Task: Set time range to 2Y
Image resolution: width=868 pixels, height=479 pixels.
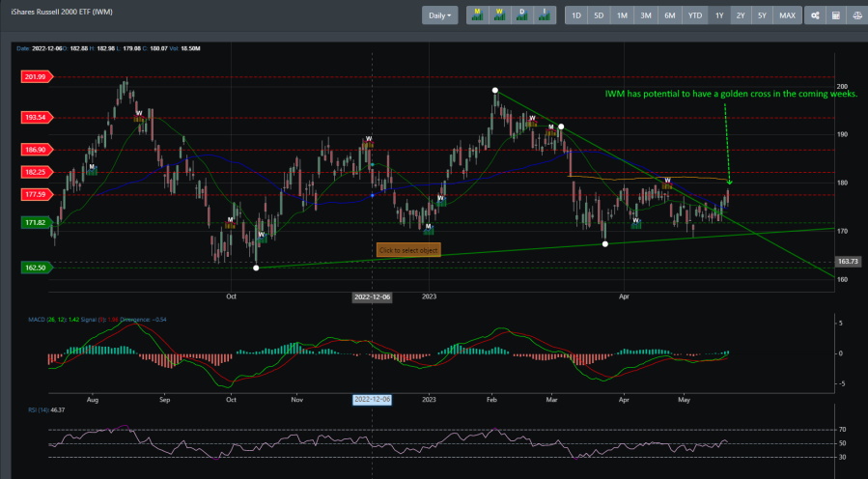Action: [741, 15]
